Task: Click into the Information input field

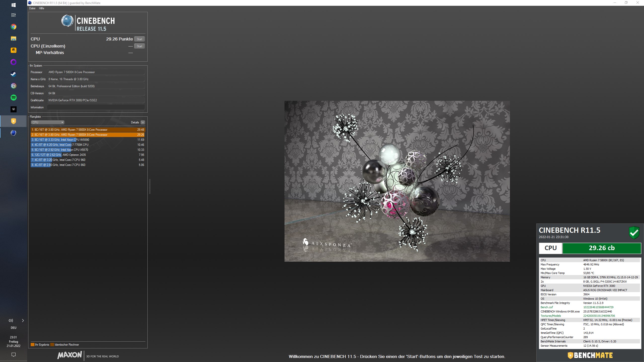Action: (x=96, y=107)
